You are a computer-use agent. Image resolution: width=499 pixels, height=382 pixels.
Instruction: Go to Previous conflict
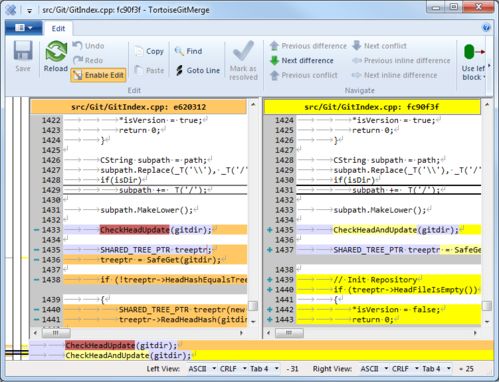[x=304, y=75]
